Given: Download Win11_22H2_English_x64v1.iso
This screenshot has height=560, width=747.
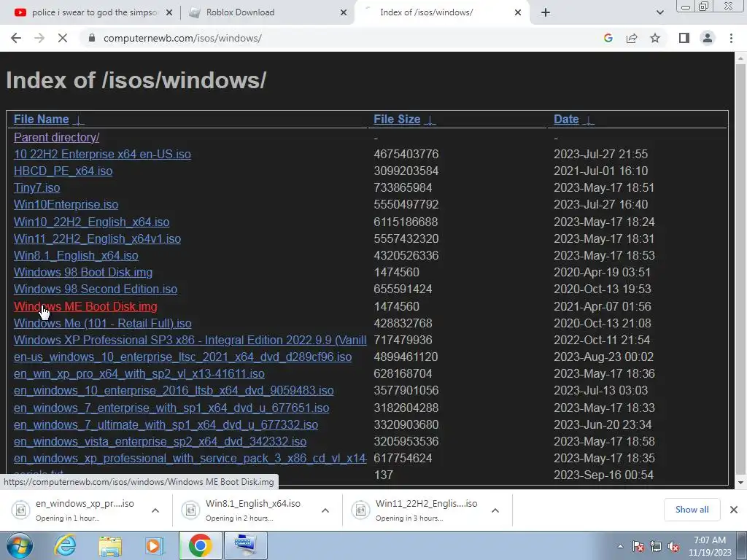Looking at the screenshot, I should 97,238.
